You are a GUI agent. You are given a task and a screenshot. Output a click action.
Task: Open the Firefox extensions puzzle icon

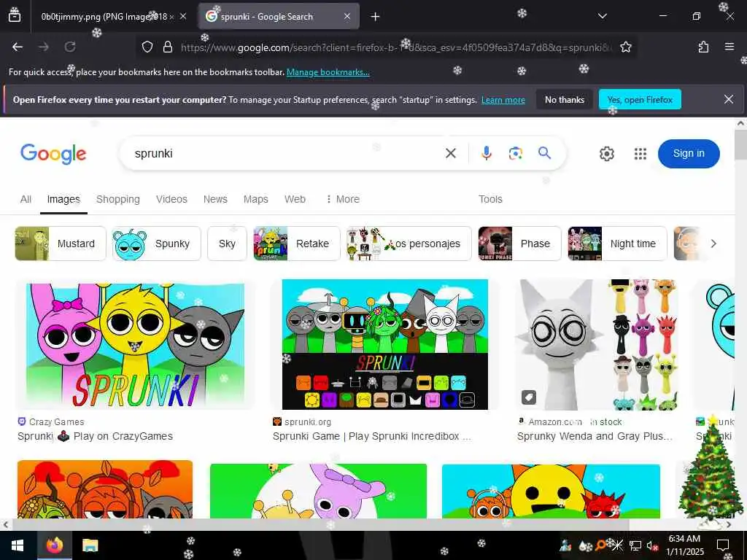tap(703, 47)
